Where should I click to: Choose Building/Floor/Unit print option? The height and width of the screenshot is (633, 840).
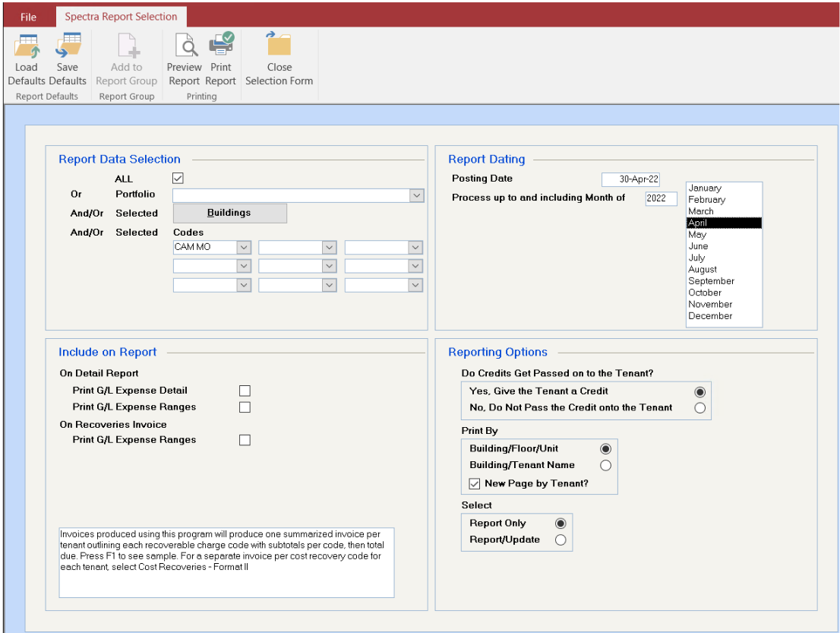point(605,448)
